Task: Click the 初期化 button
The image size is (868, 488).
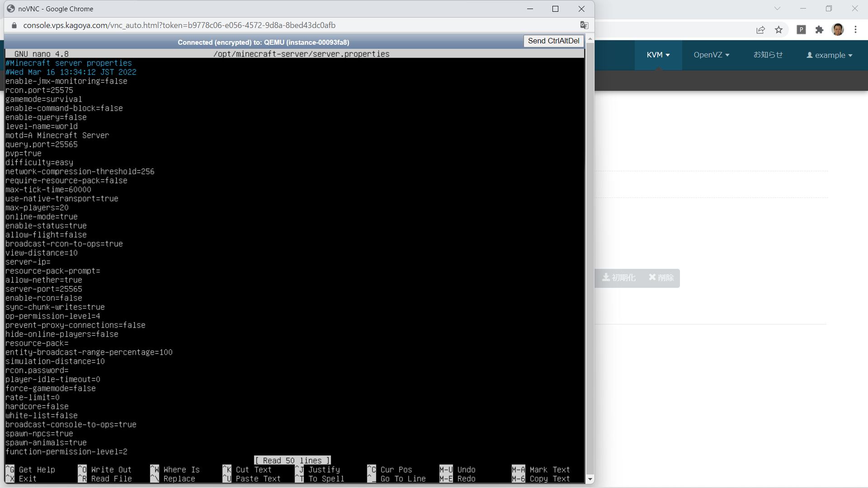Action: (x=618, y=277)
